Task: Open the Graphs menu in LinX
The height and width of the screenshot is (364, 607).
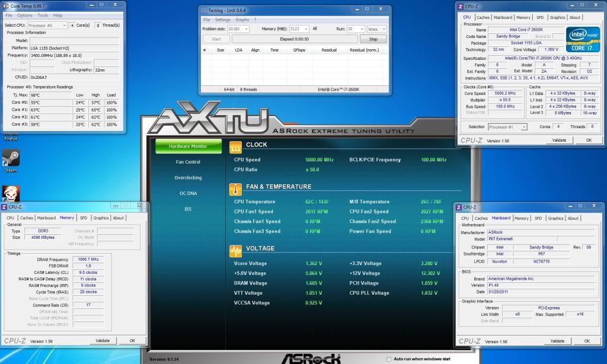Action: pos(242,20)
